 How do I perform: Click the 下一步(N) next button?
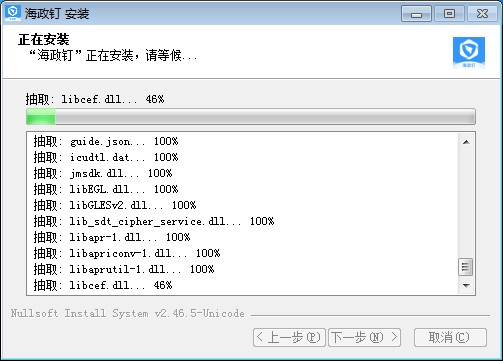click(364, 337)
